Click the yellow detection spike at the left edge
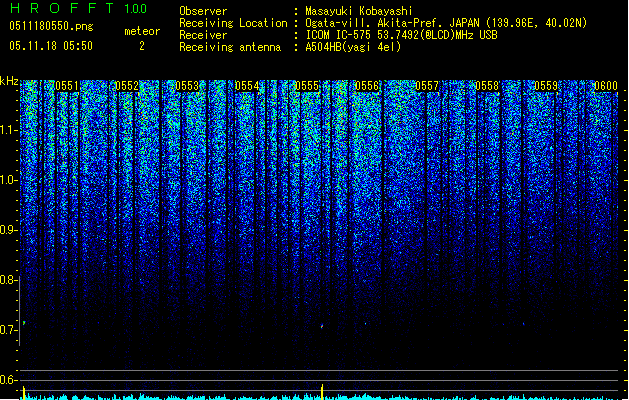The width and height of the screenshot is (629, 400). pos(24,392)
